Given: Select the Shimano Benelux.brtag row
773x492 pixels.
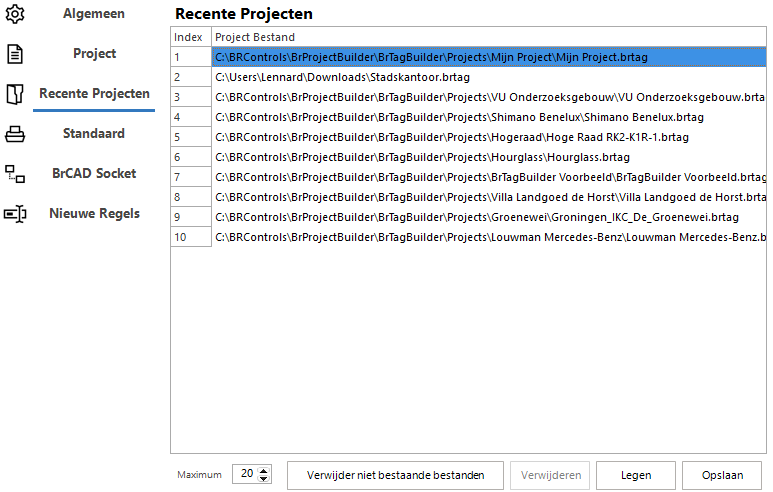Looking at the screenshot, I should [489, 117].
